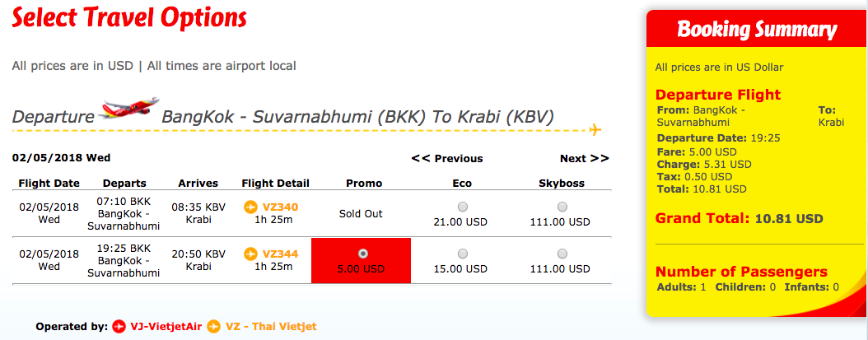Open VZ340 flight detail link
Viewport: 868px width, 340px height.
click(x=280, y=207)
